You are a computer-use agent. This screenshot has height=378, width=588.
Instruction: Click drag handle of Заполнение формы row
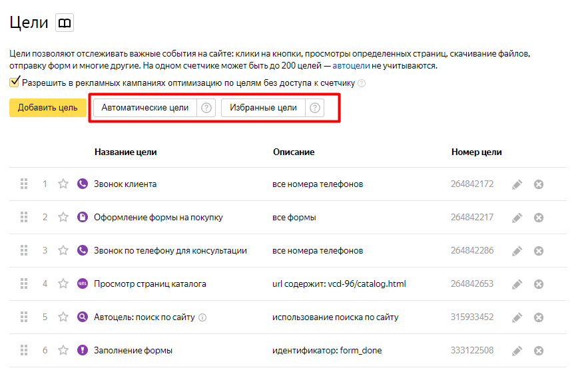click(x=24, y=350)
